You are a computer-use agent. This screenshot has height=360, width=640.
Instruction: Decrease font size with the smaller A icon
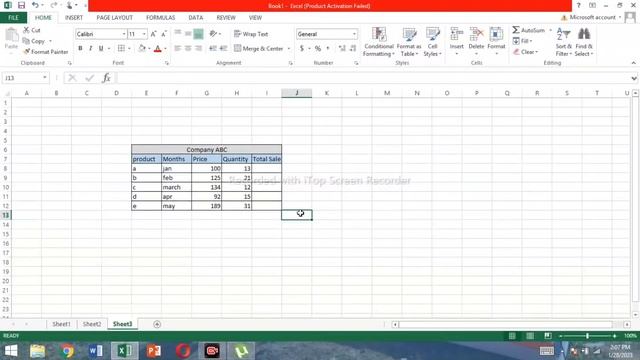pyautogui.click(x=164, y=34)
